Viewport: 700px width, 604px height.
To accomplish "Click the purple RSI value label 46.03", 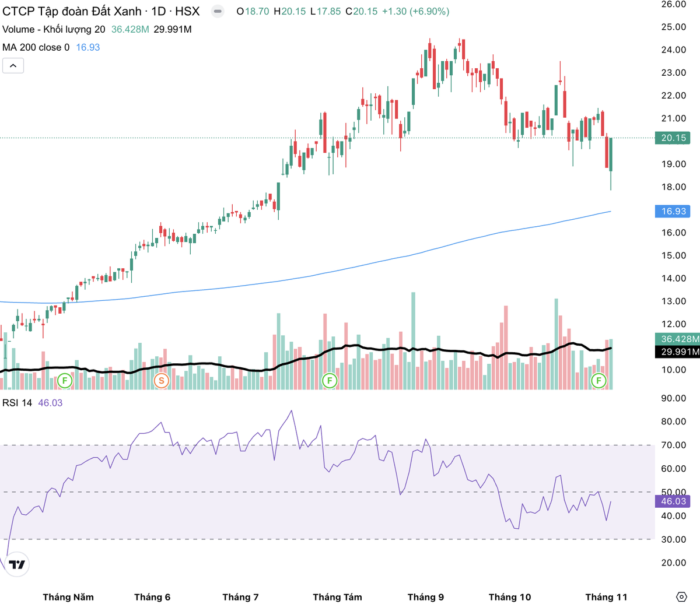I will [673, 501].
